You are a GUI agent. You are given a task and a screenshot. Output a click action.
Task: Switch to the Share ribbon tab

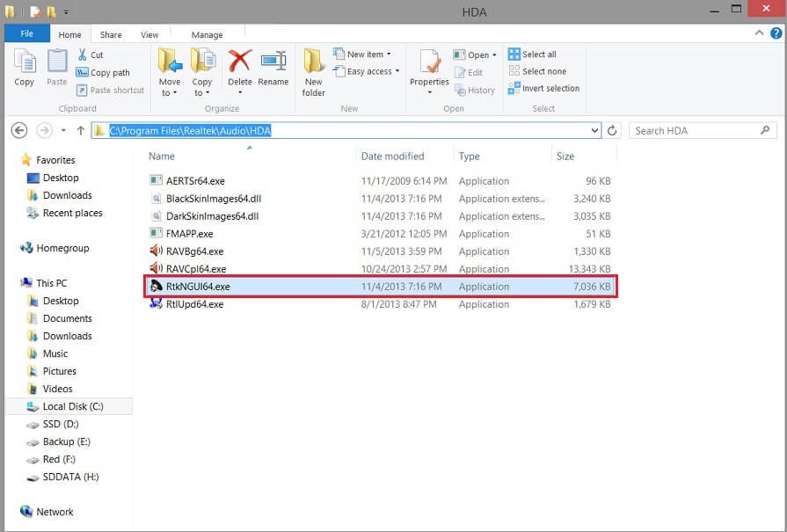(111, 34)
